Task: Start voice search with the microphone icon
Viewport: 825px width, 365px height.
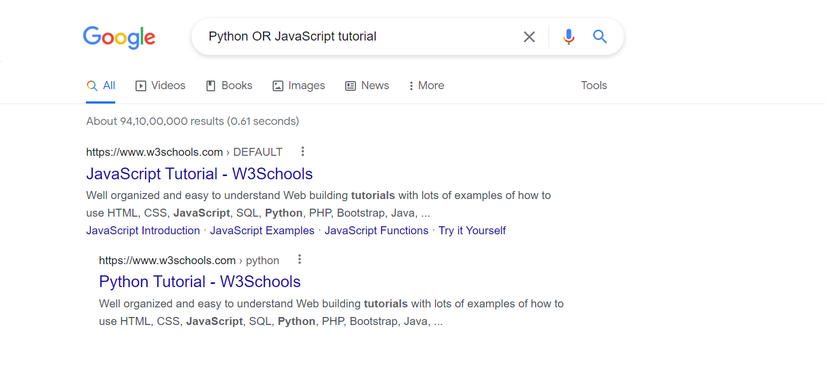Action: click(x=568, y=37)
